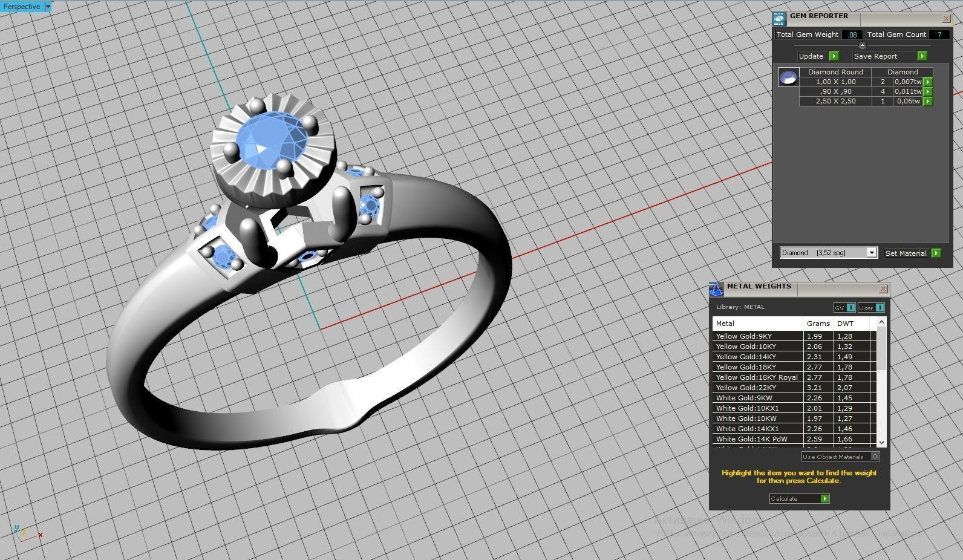
Task: Select the Yellow Gold:14KY row
Action: [x=794, y=357]
